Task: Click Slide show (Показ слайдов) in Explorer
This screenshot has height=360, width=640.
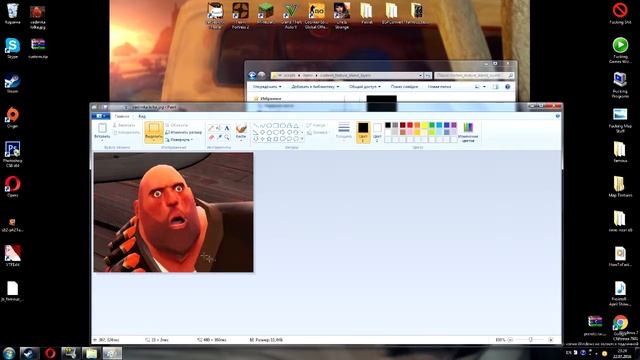Action: coord(404,87)
